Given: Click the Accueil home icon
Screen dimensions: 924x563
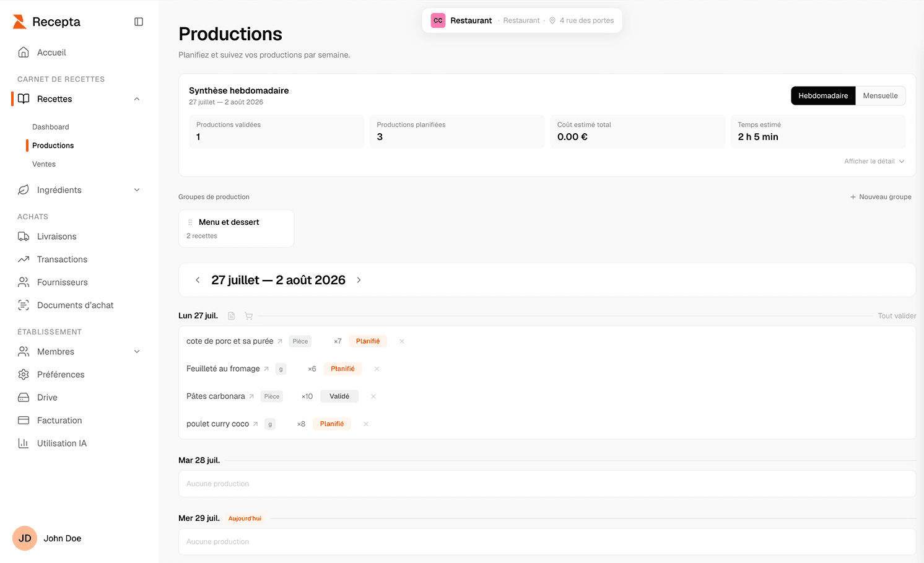Looking at the screenshot, I should click(24, 52).
